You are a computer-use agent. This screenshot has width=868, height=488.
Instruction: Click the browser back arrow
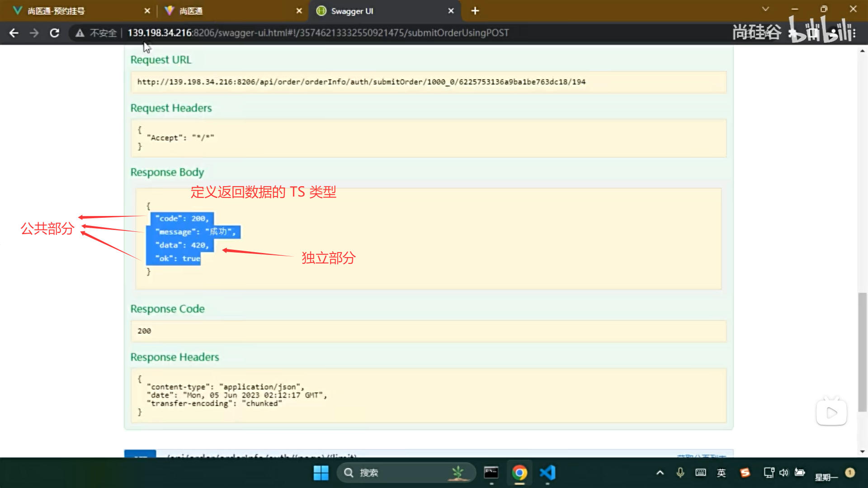tap(14, 33)
